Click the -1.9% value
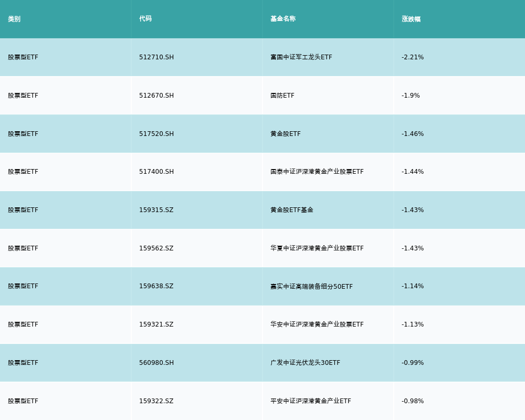This screenshot has width=525, height=420. 411,96
